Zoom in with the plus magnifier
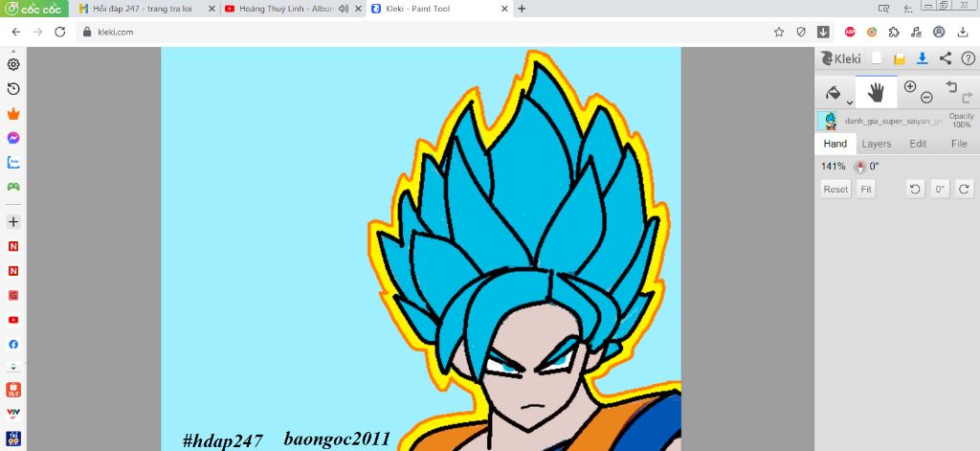The height and width of the screenshot is (451, 980). tap(910, 86)
